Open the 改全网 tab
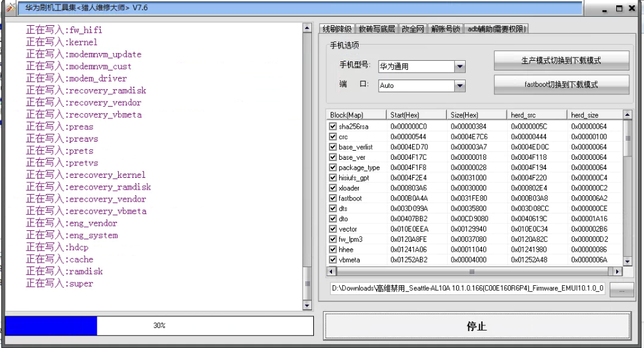 tap(413, 29)
